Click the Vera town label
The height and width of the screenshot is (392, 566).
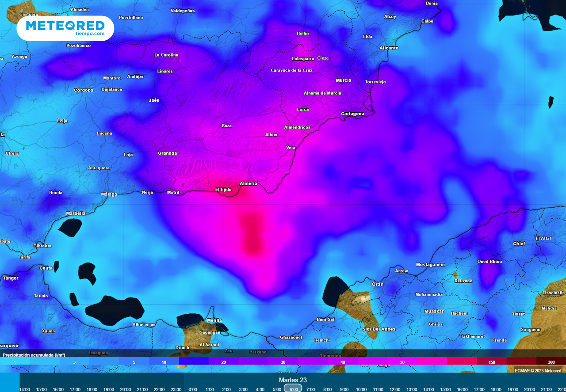pyautogui.click(x=291, y=148)
